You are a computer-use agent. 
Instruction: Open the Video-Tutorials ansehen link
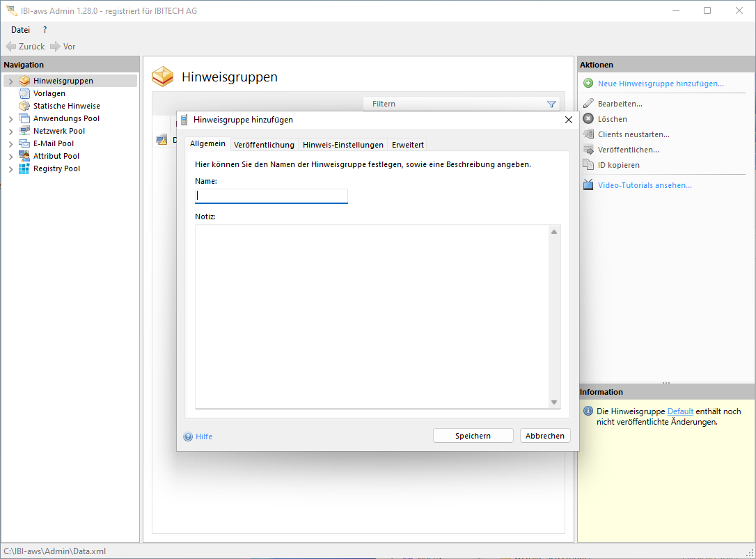pos(644,185)
